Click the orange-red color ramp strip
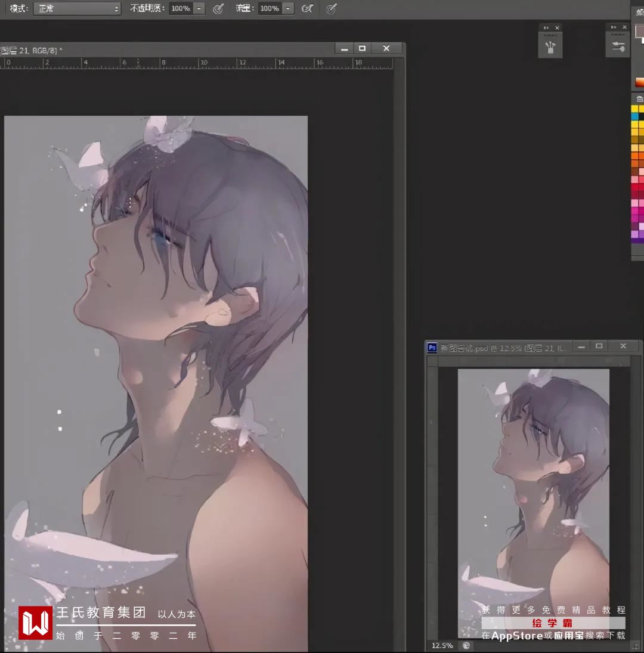 point(639,82)
